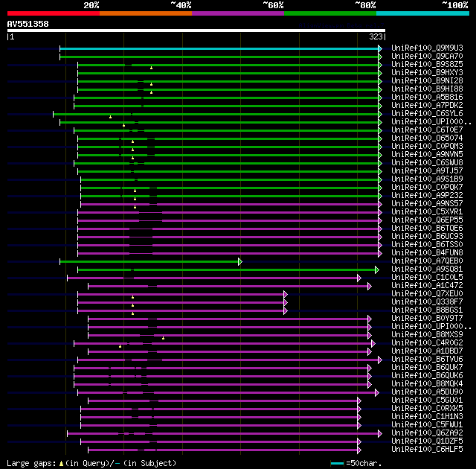Click the purple alignment bar for UniRef100_B6TSS0
This screenshot has width=476, height=469.
point(228,245)
